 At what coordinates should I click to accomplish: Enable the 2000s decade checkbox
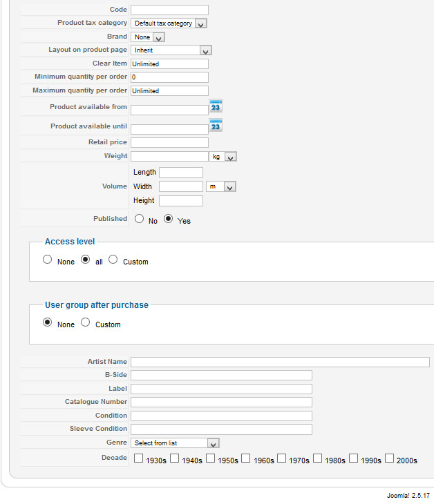click(390, 458)
